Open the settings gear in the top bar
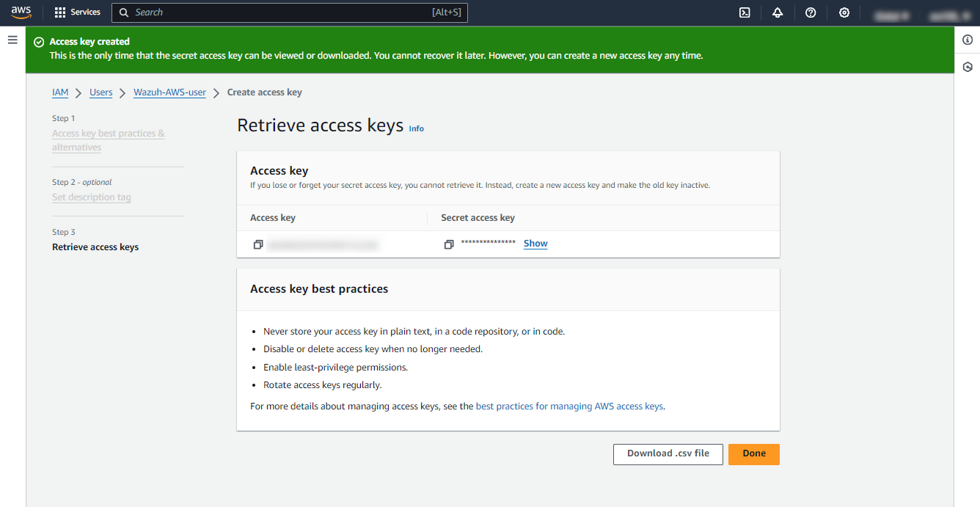This screenshot has height=507, width=980. coord(844,12)
